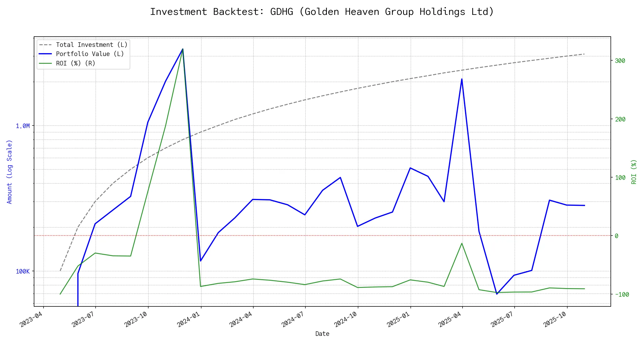The image size is (644, 343).
Task: Click the chart title text
Action: coord(322,12)
